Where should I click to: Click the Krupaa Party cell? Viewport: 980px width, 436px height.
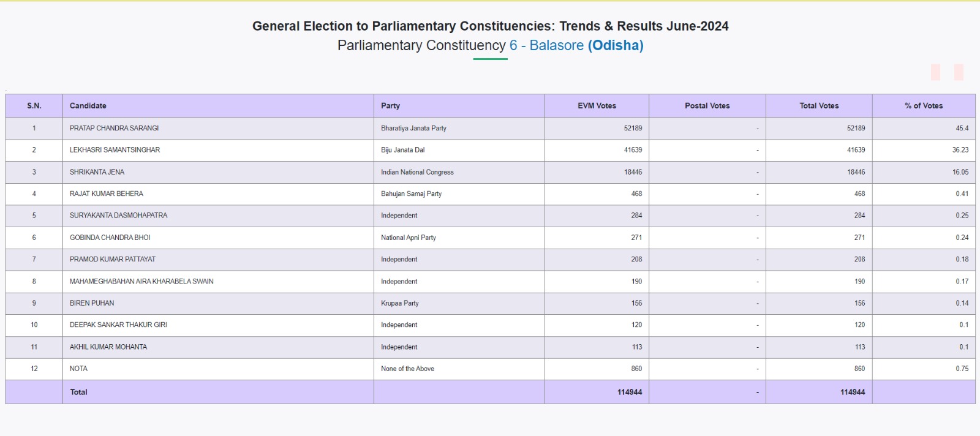[400, 303]
